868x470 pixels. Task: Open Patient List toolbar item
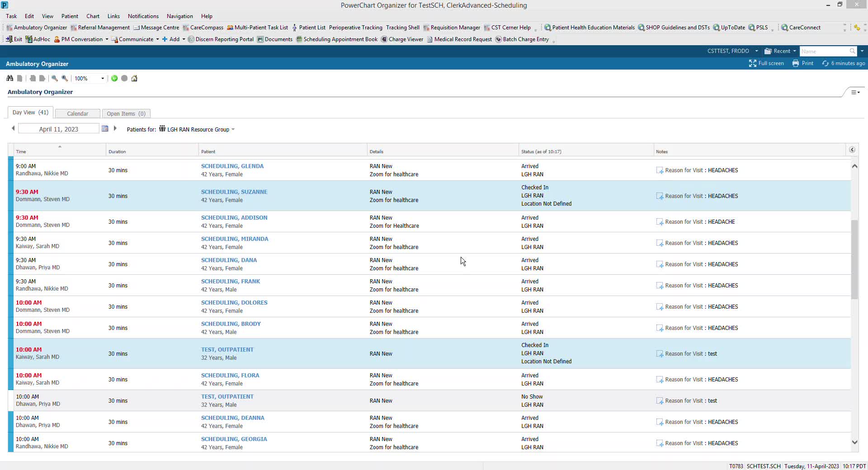309,28
